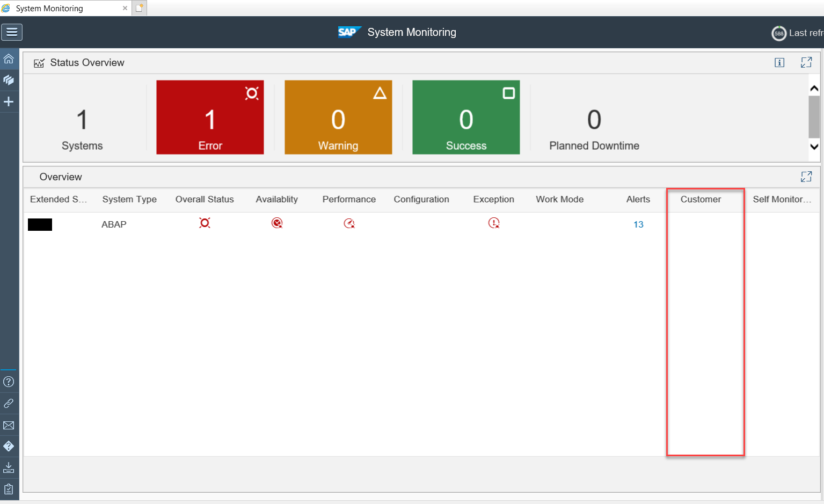Click the SAP logo in header

coord(349,32)
